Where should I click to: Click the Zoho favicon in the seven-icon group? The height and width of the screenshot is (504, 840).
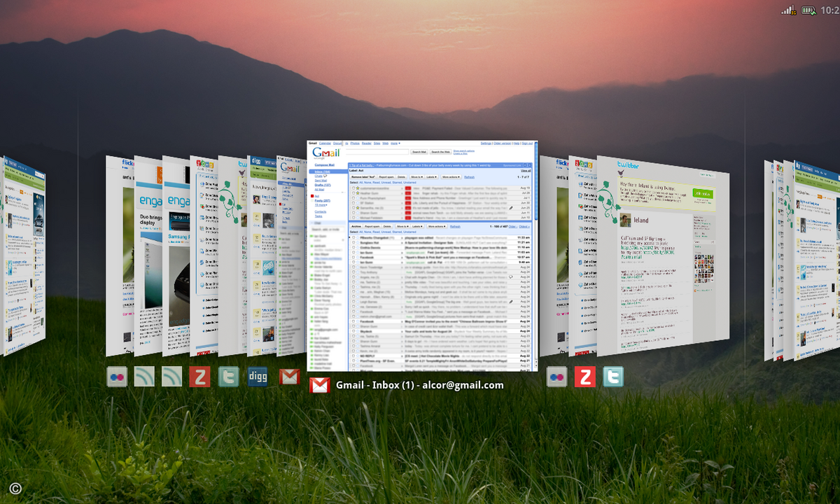pyautogui.click(x=199, y=377)
